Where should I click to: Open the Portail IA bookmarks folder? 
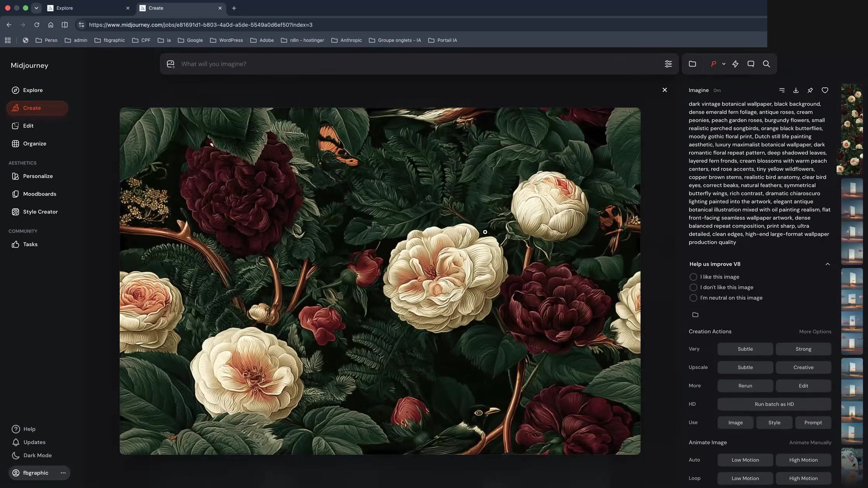(443, 40)
